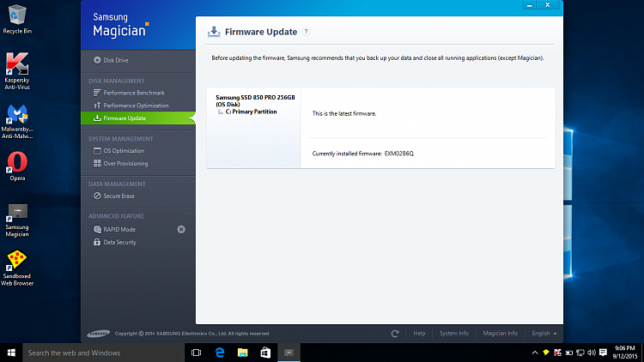
Task: Click the Search the web and Windows box
Action: [x=104, y=353]
